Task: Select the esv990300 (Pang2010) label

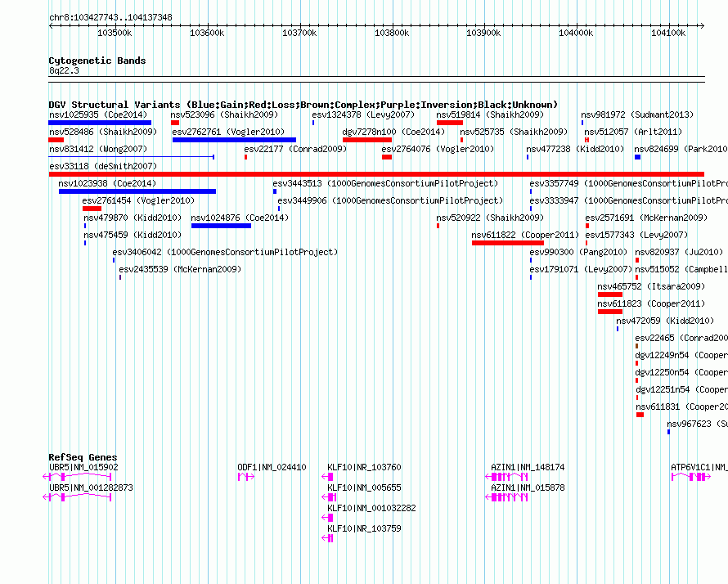Action: 578,252
